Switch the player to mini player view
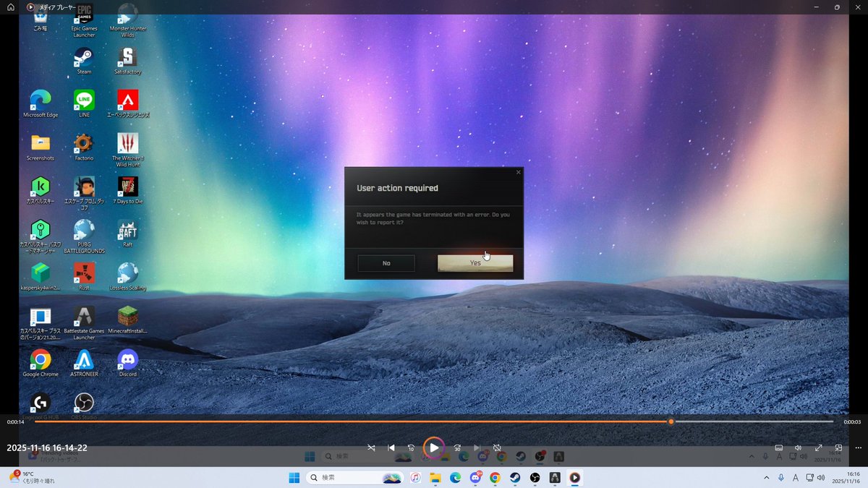 (x=838, y=448)
